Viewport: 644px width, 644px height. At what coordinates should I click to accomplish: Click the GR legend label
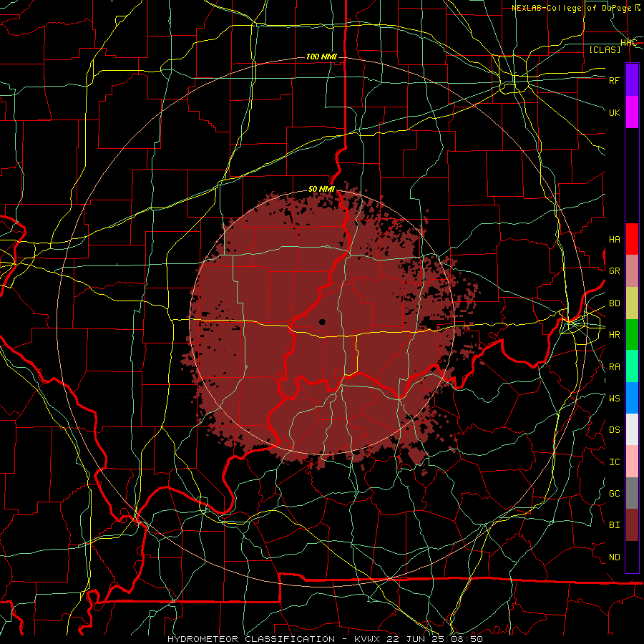615,271
